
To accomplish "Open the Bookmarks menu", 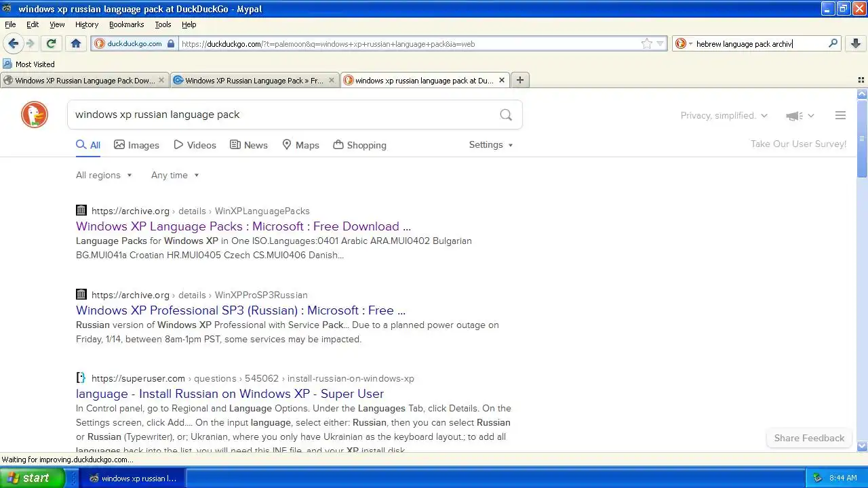I will (126, 24).
